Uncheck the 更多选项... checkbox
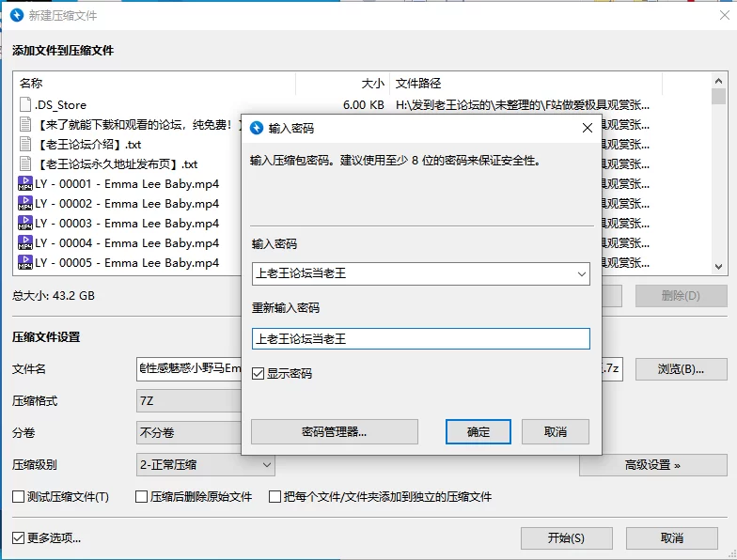Screen dimensions: 737x560 (x=19, y=537)
